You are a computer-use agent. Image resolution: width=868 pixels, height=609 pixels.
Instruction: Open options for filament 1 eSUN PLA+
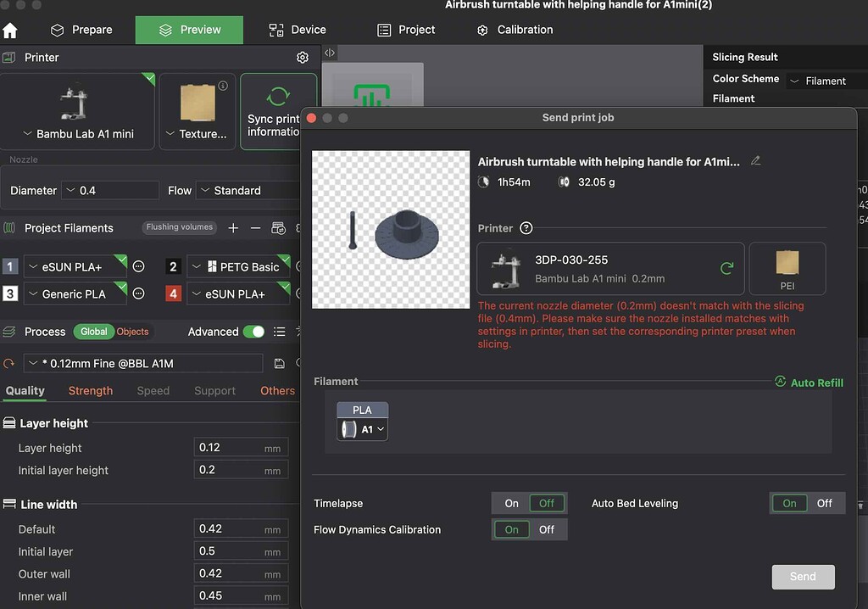138,266
